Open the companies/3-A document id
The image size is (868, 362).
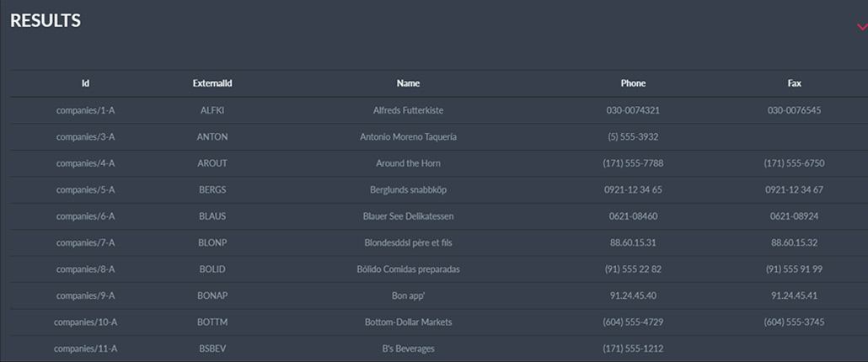(x=85, y=136)
